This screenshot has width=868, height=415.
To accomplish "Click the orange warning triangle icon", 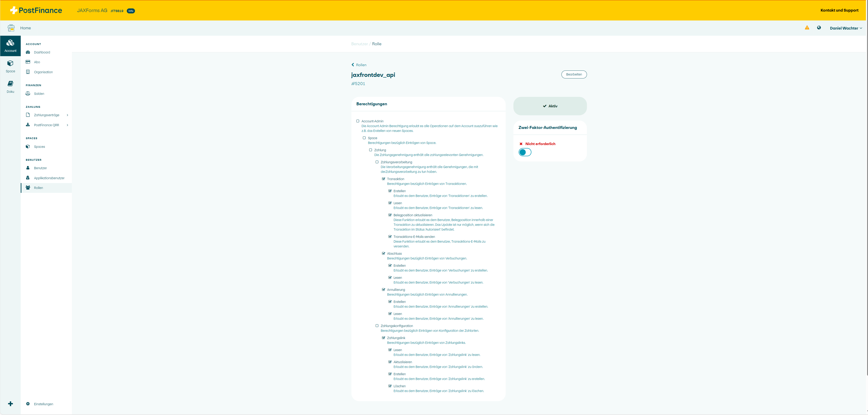I will (807, 28).
